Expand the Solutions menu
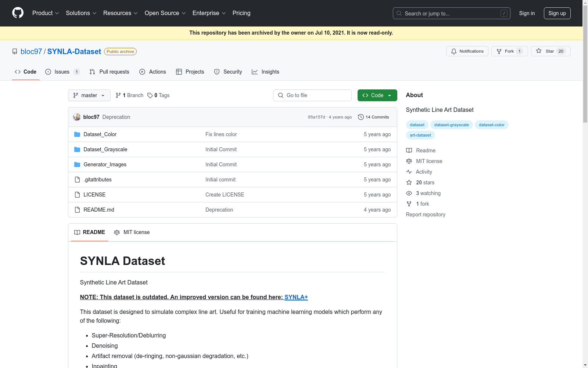Image resolution: width=588 pixels, height=368 pixels. (x=81, y=13)
